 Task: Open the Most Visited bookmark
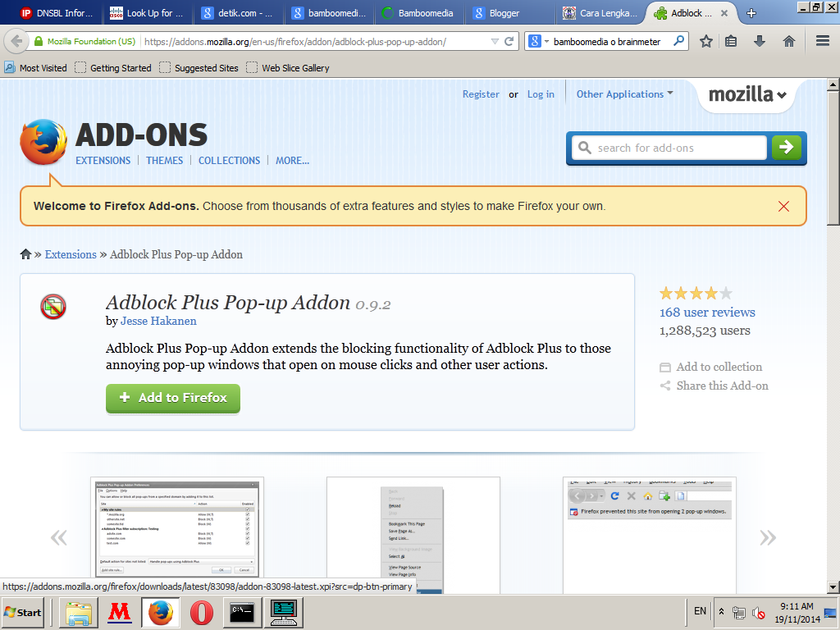point(36,68)
